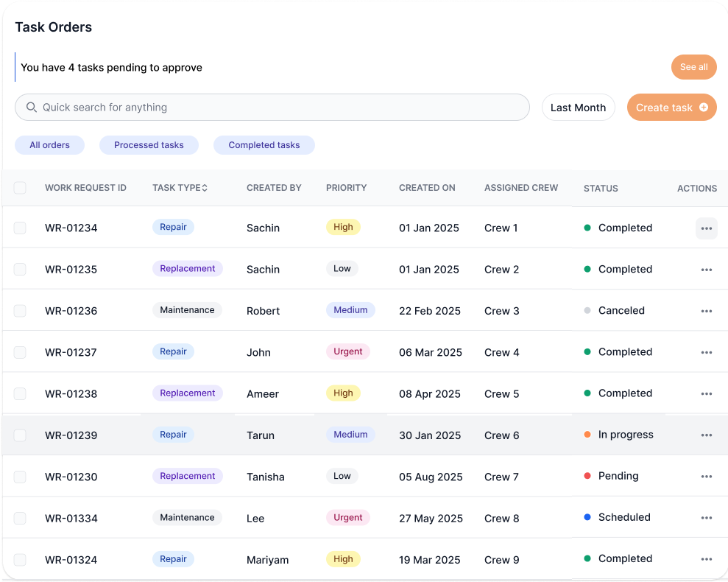
Task: Focus the Quick search input field
Action: 272,108
